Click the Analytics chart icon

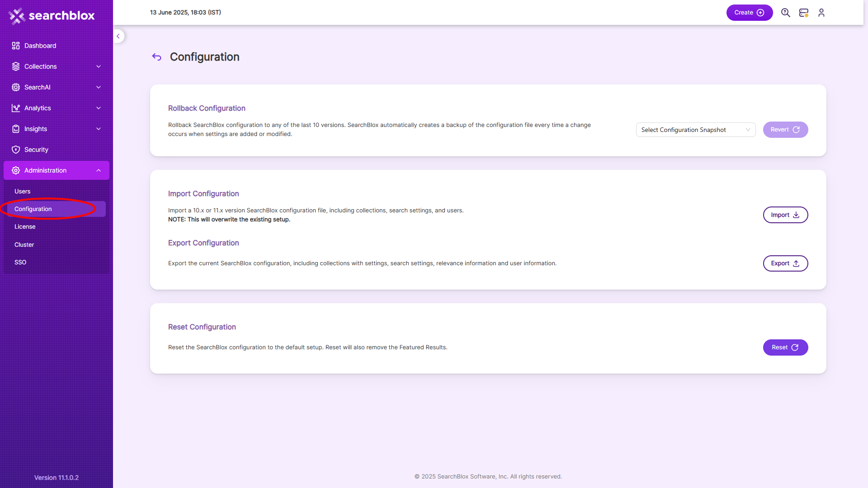16,108
